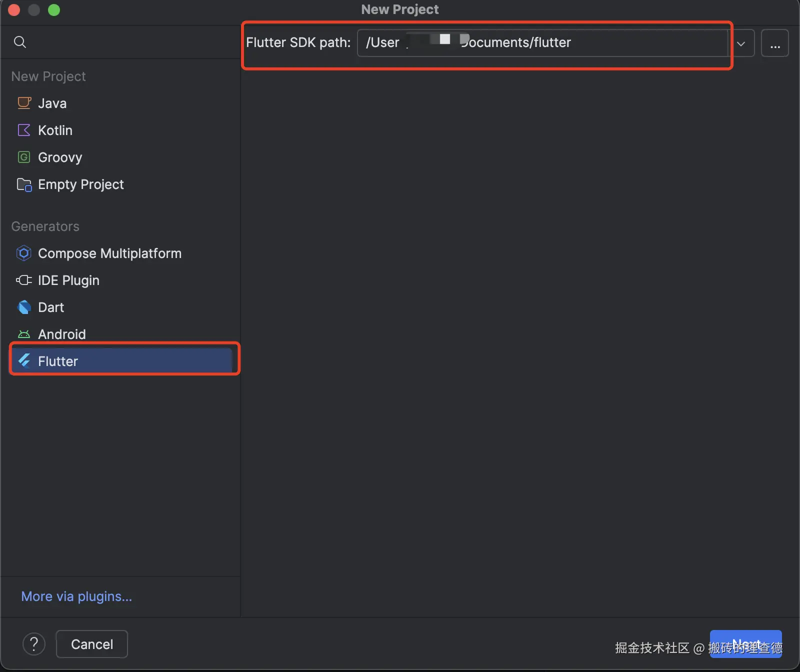Viewport: 800px width, 672px height.
Task: Select Java project type
Action: [x=120, y=103]
